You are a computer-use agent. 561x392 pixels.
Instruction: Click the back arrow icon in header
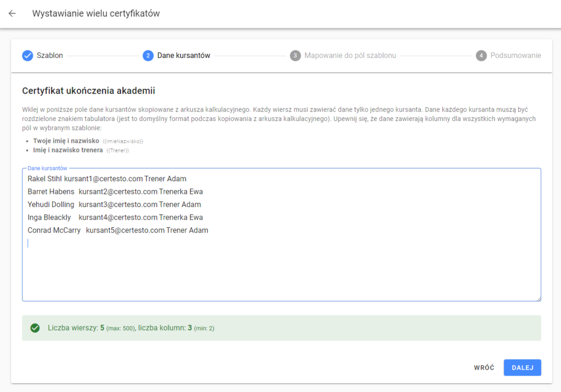coord(12,14)
